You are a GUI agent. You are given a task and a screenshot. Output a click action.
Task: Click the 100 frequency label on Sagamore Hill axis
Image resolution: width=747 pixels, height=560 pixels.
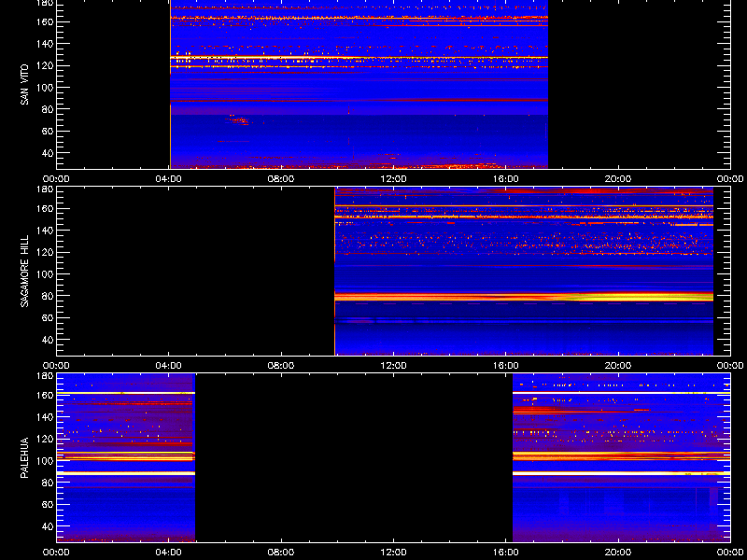point(46,274)
